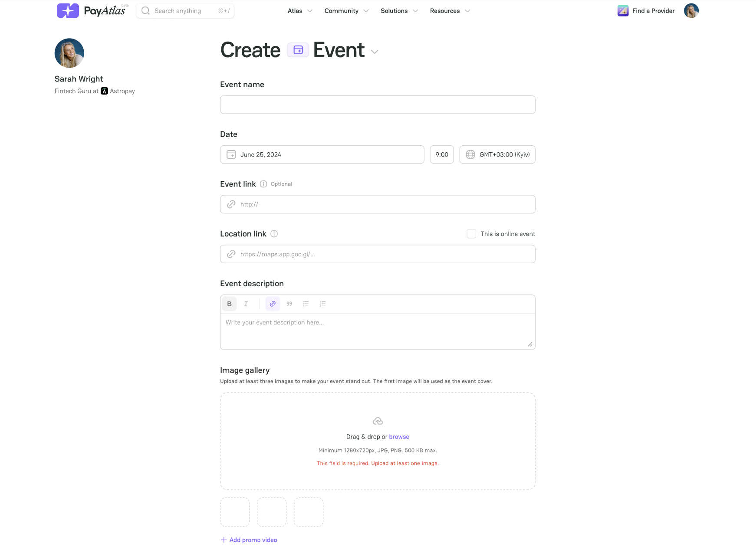756x550 pixels.
Task: Click the info icon beside Location link
Action: pos(274,234)
